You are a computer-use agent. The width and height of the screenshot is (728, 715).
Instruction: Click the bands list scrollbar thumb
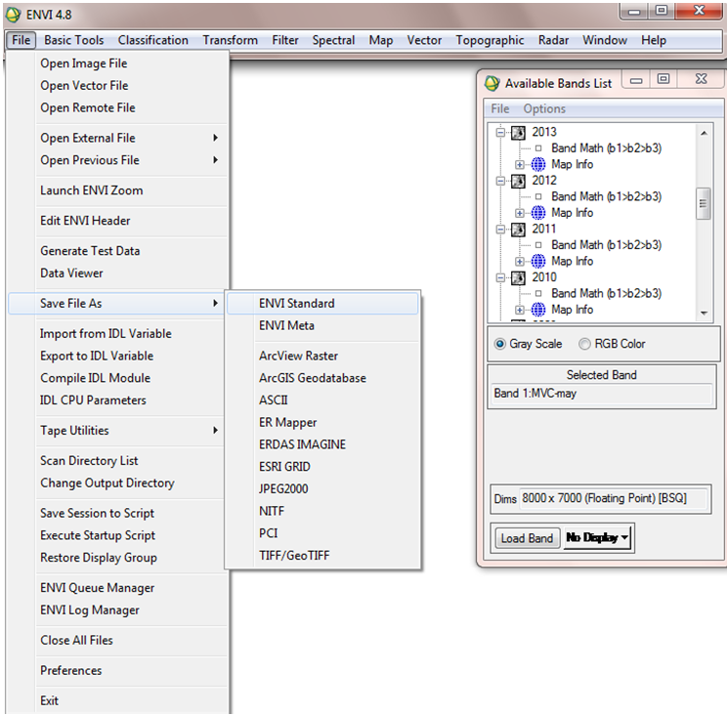point(704,203)
